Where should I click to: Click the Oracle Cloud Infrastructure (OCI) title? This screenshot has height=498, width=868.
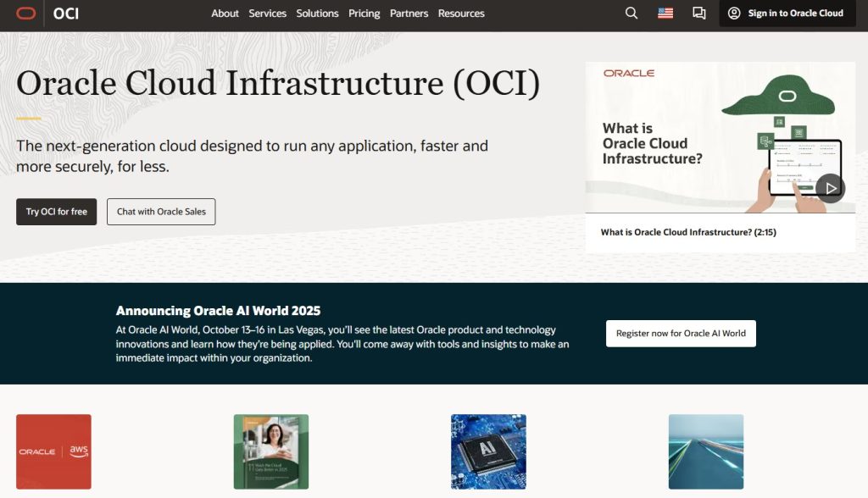point(278,84)
